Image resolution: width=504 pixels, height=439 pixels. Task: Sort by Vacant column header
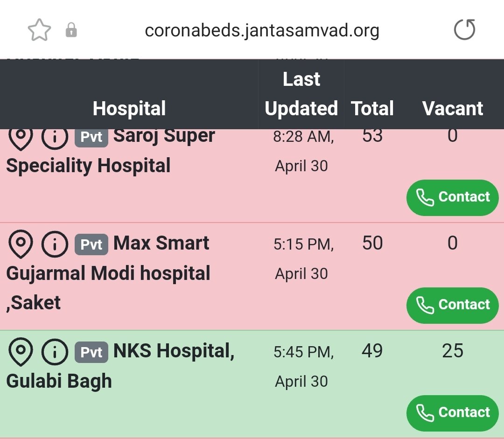453,108
